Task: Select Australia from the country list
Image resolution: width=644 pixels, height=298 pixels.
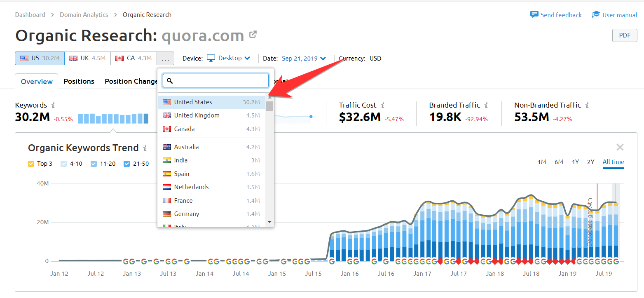Action: 186,147
